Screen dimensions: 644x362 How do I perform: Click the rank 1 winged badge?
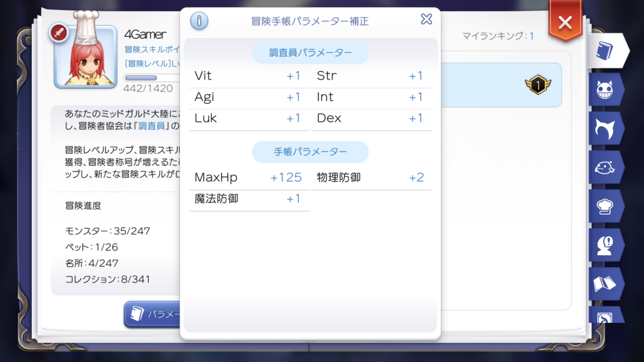click(x=538, y=85)
